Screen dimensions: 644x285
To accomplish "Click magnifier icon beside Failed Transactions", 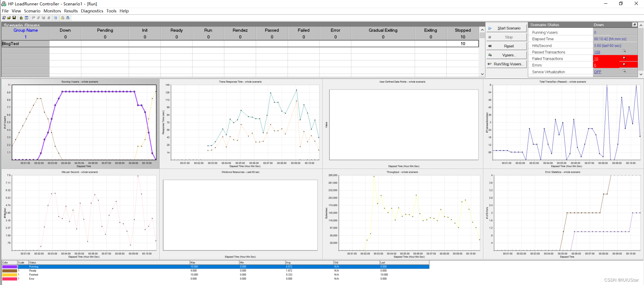I will (624, 58).
